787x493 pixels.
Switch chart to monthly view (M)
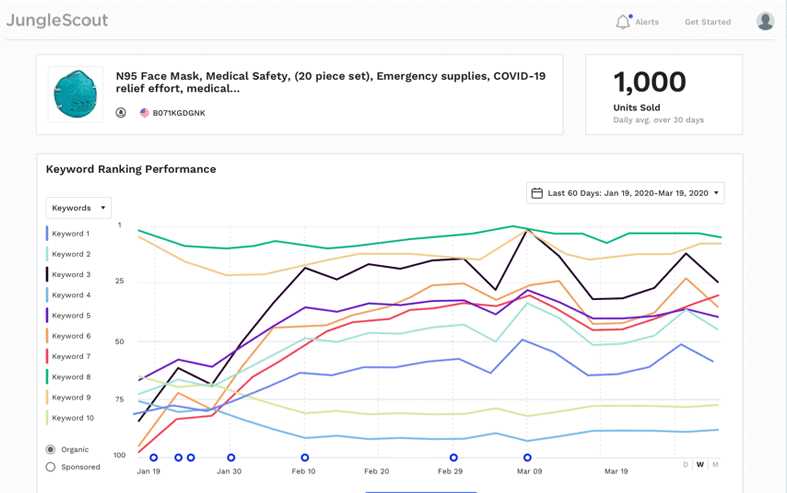(x=715, y=464)
